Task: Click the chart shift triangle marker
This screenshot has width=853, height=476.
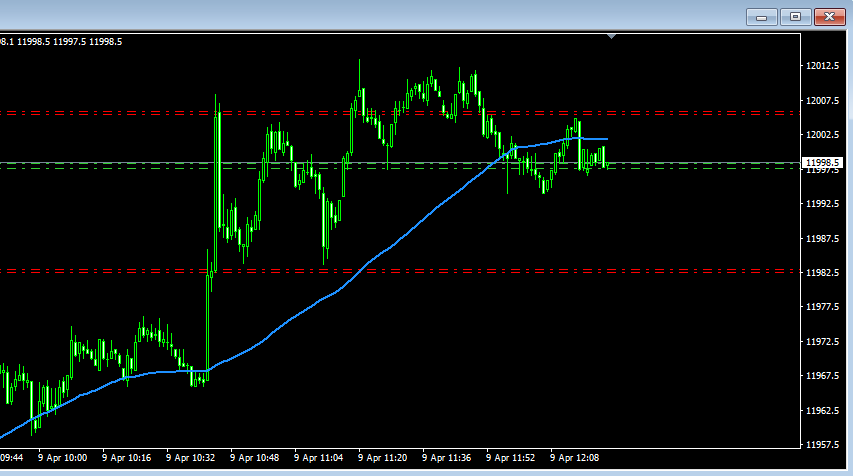Action: point(611,37)
